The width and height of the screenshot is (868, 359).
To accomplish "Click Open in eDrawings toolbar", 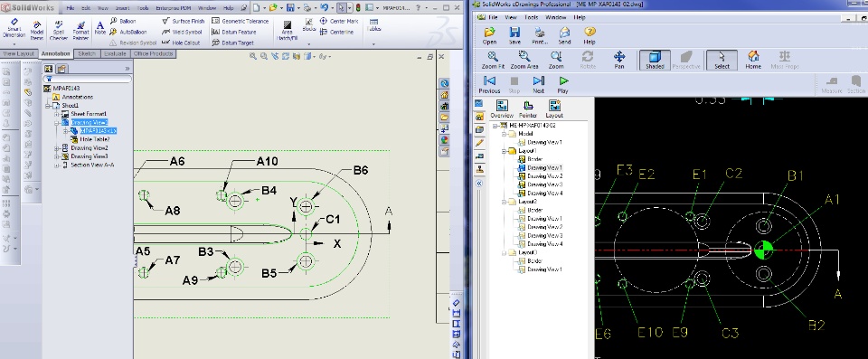I will point(489,36).
